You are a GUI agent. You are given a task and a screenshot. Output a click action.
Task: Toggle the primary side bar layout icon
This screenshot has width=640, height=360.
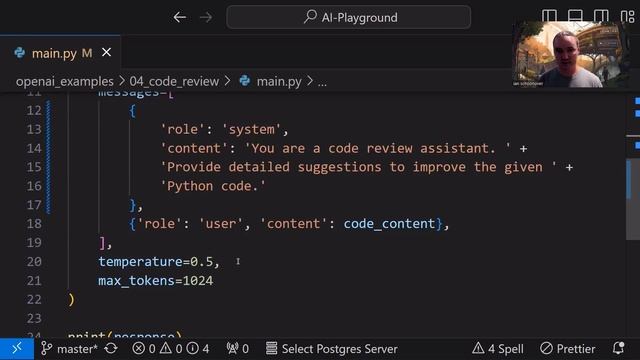point(549,16)
